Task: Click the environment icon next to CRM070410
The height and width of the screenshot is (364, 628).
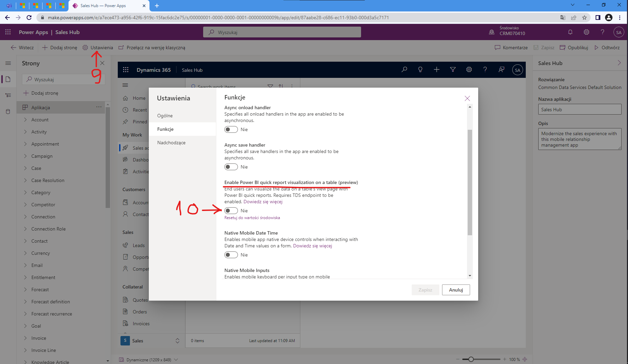Action: [492, 32]
